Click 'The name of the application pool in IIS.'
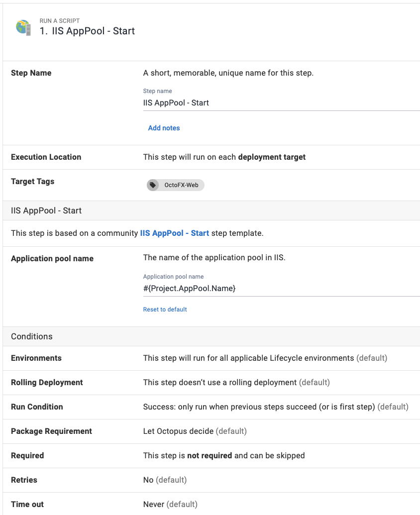Image resolution: width=420 pixels, height=515 pixels. (214, 258)
